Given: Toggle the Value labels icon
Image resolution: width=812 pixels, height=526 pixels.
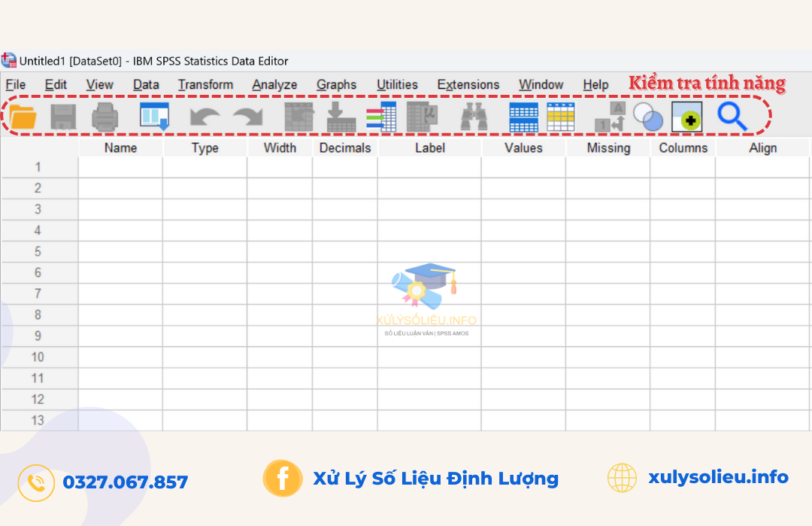Looking at the screenshot, I should click(x=610, y=117).
